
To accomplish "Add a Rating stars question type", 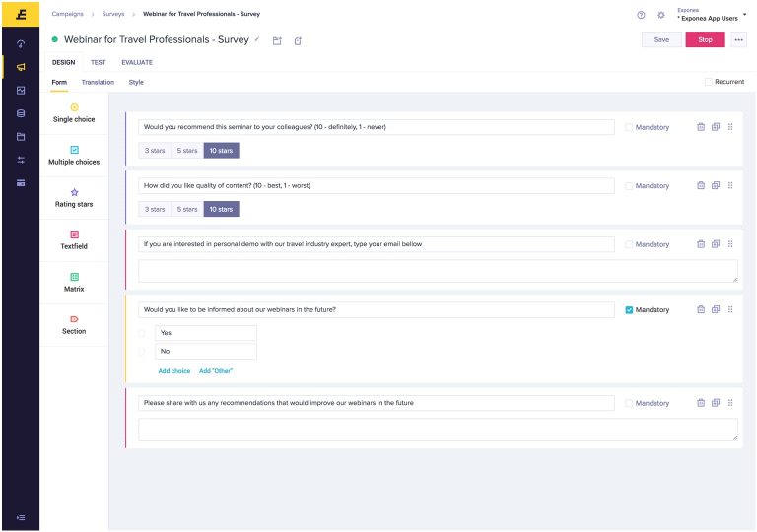I will [74, 198].
